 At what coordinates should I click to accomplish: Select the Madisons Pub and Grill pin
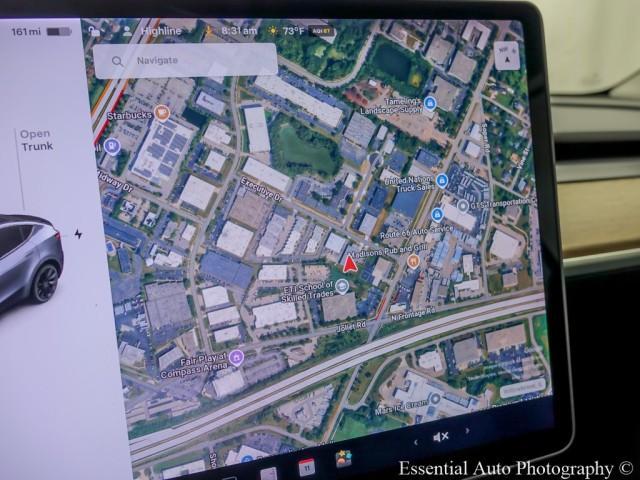coord(413,260)
